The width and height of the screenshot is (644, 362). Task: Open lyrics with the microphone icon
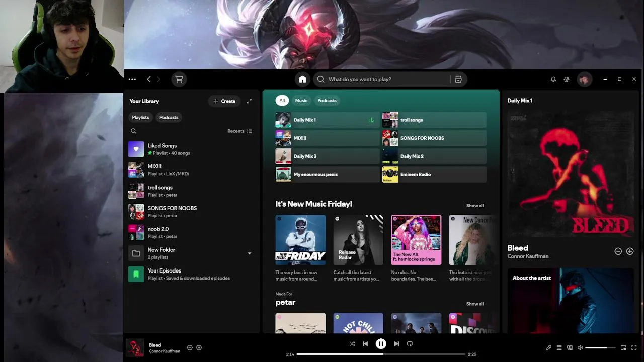(x=549, y=347)
